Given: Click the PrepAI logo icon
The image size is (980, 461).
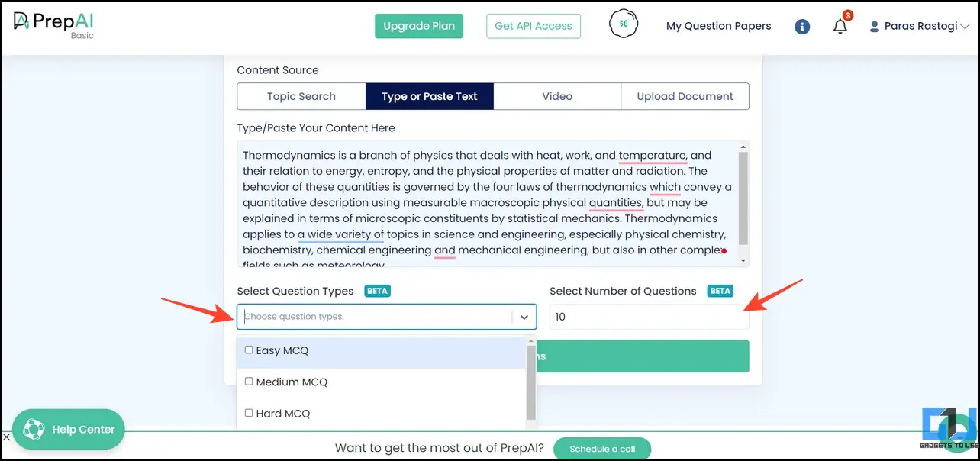Looking at the screenshot, I should point(22,21).
